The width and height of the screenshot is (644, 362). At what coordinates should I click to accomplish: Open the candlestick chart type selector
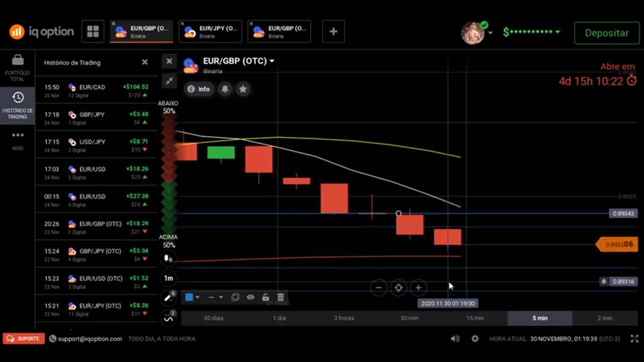pos(169,258)
